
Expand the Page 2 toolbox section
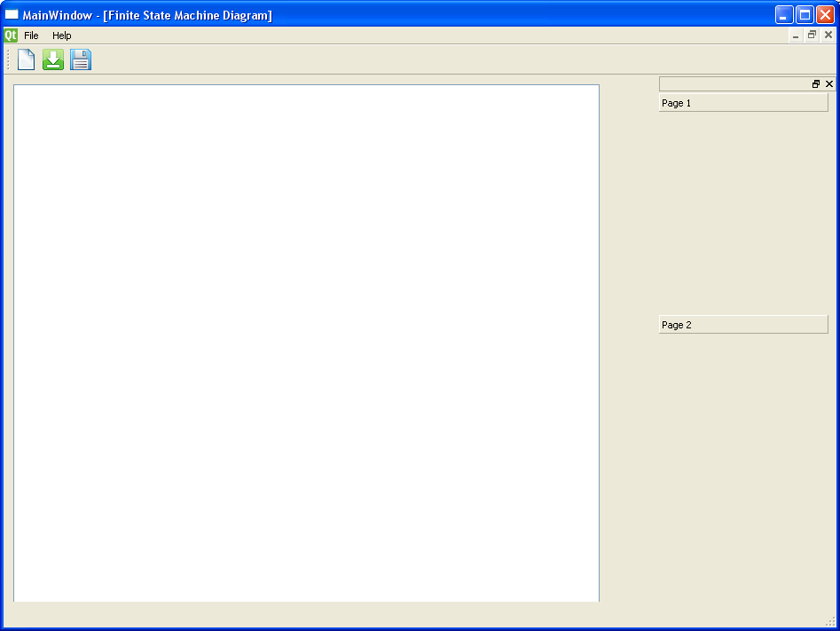point(742,325)
